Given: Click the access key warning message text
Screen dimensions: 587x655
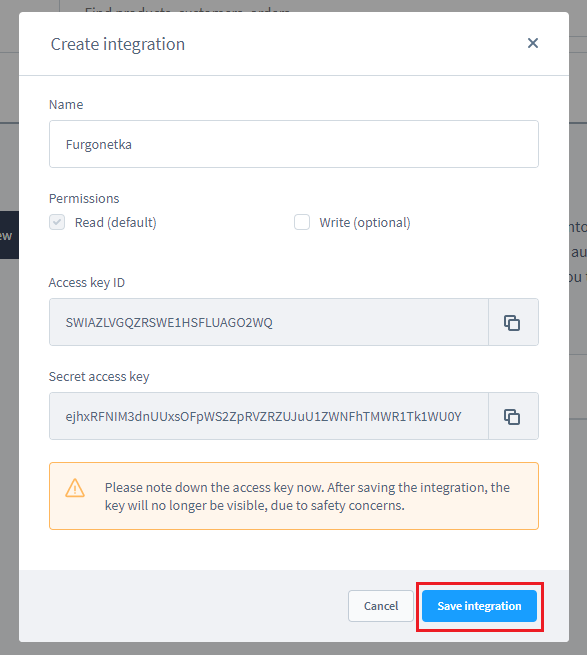Looking at the screenshot, I should (307, 496).
